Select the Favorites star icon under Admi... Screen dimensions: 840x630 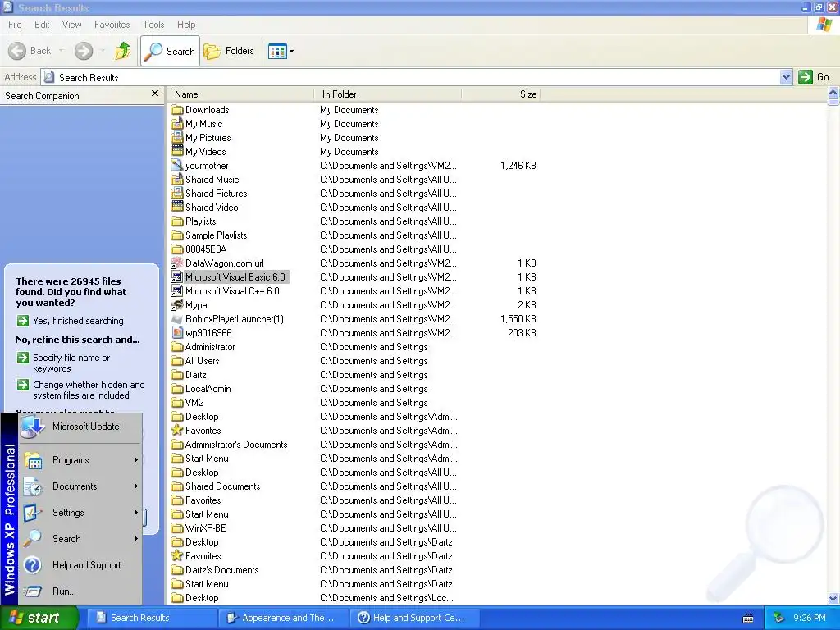tap(177, 430)
